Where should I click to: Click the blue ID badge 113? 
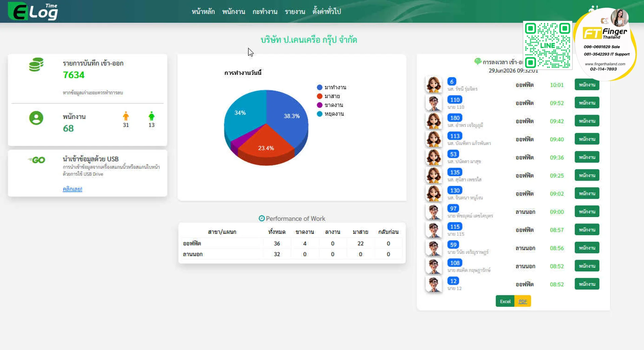click(x=455, y=136)
